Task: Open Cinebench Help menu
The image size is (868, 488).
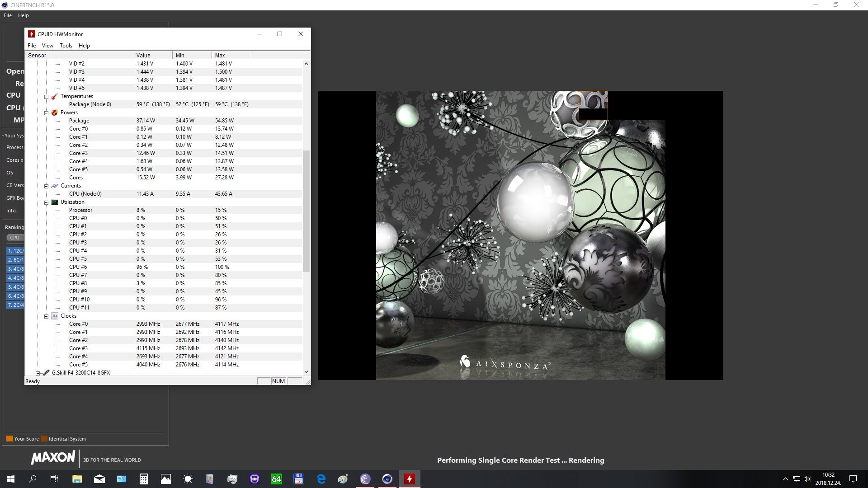Action: [x=24, y=15]
